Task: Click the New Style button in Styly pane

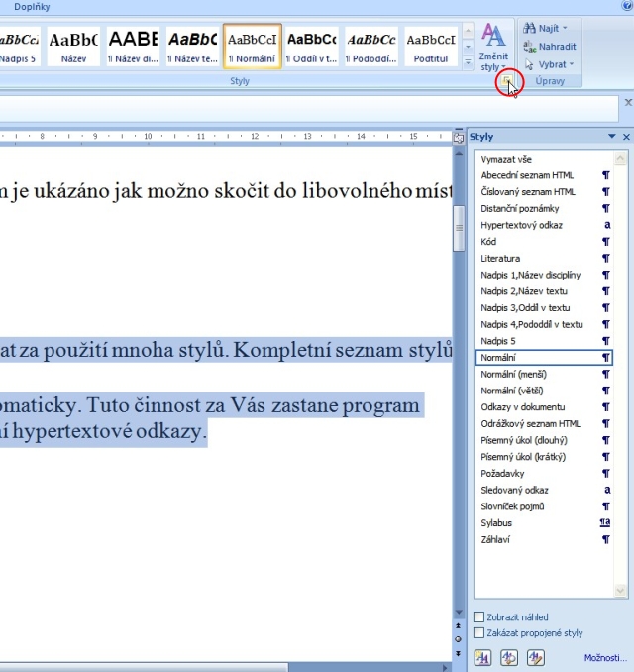Action: click(x=483, y=656)
